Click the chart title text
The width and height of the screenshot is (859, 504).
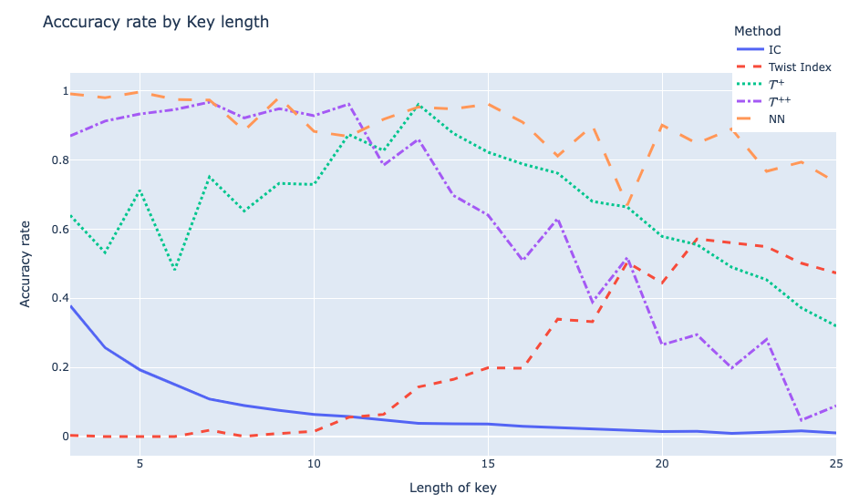point(156,22)
